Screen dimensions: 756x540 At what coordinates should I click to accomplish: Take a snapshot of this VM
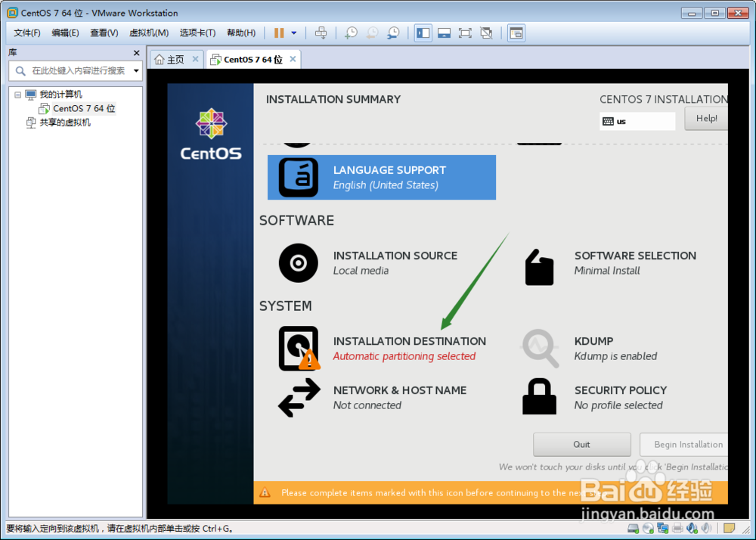[x=351, y=33]
